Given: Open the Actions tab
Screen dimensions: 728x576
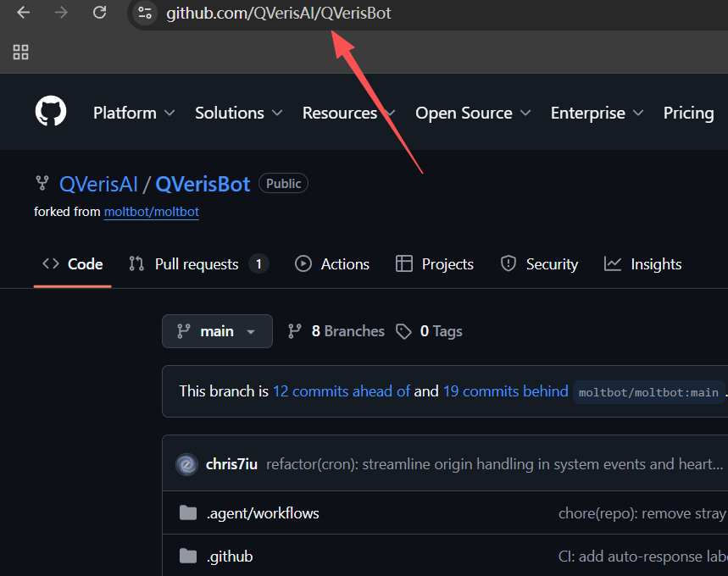Looking at the screenshot, I should coord(332,264).
